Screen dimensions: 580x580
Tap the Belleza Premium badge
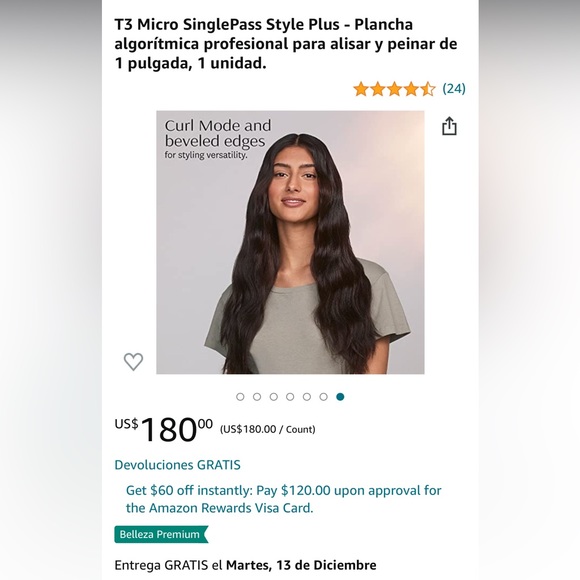(x=161, y=535)
